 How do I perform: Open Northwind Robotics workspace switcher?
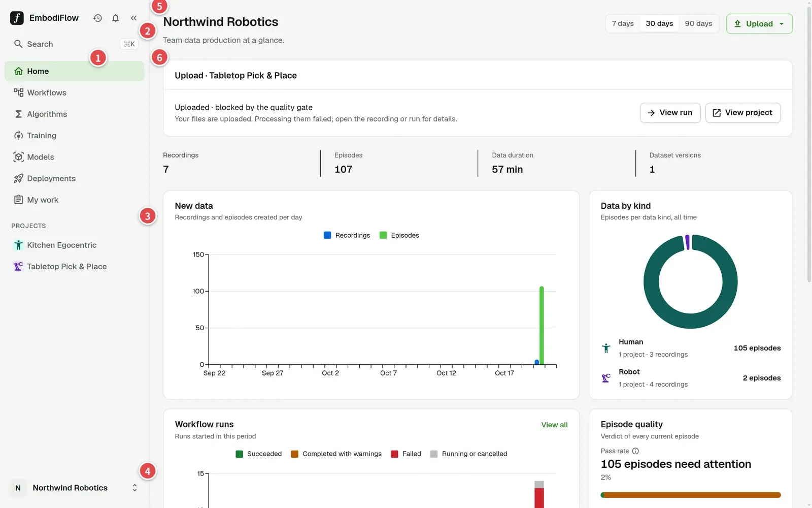pos(75,488)
